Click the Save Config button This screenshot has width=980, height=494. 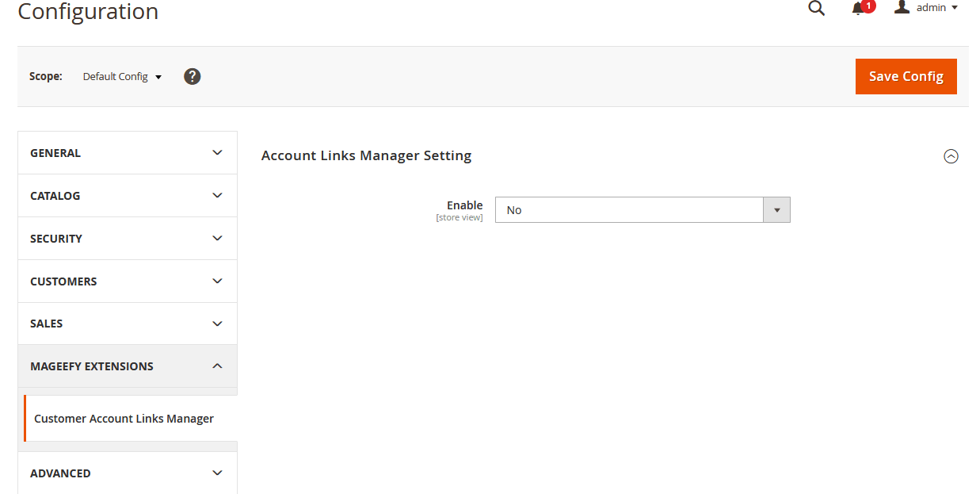pyautogui.click(x=906, y=76)
